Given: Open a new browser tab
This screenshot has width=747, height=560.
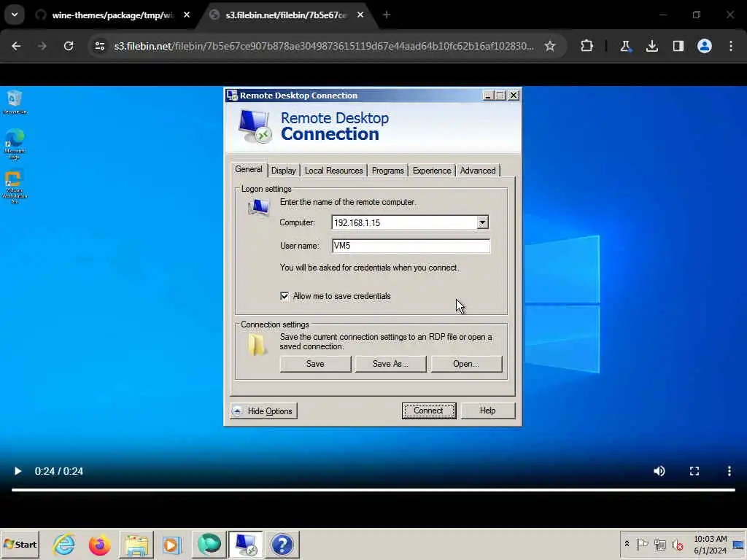Looking at the screenshot, I should click(387, 15).
